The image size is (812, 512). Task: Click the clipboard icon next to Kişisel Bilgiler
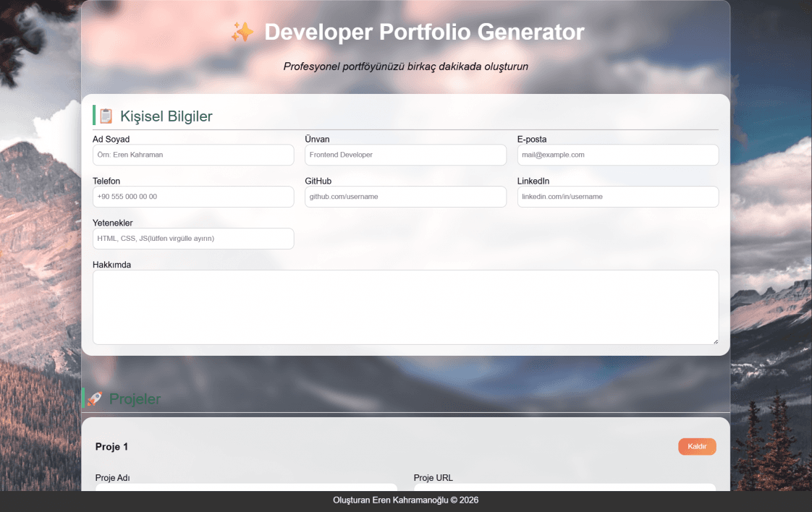click(x=106, y=116)
